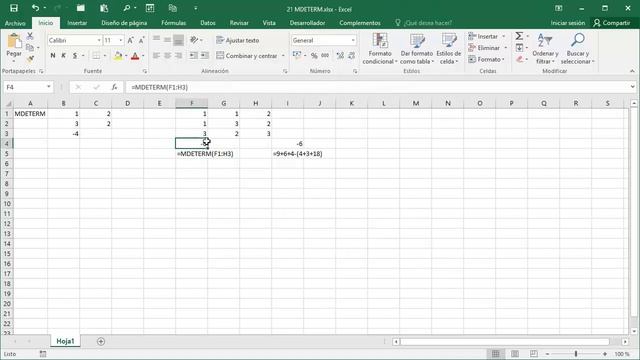Open Ordenar y filtrar menu
640x360 pixels.
click(x=545, y=49)
